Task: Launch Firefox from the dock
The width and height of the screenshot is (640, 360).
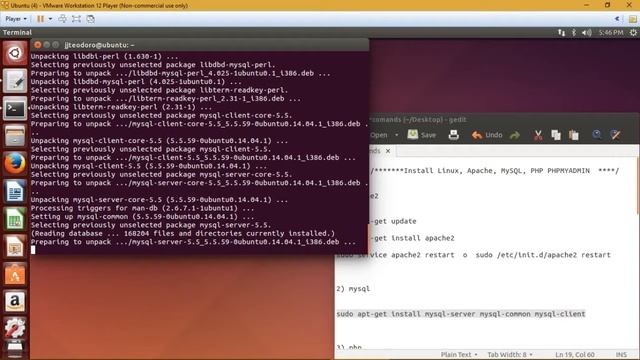Action: tap(15, 164)
